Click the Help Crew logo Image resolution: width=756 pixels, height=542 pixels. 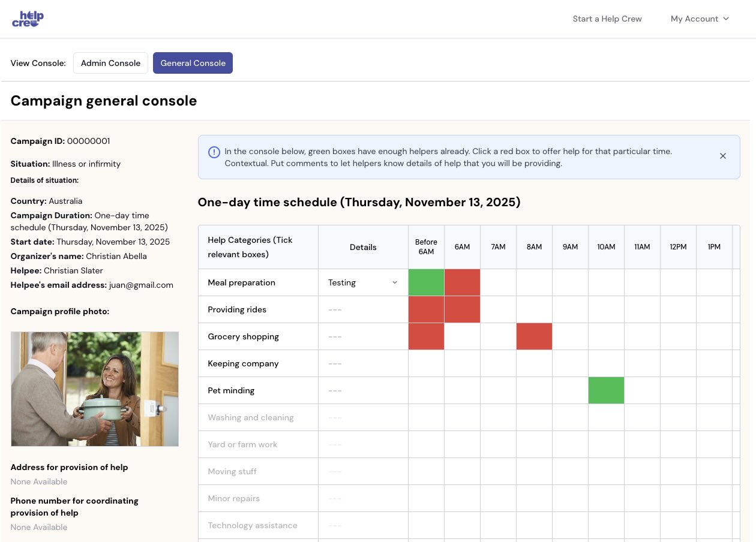28,19
